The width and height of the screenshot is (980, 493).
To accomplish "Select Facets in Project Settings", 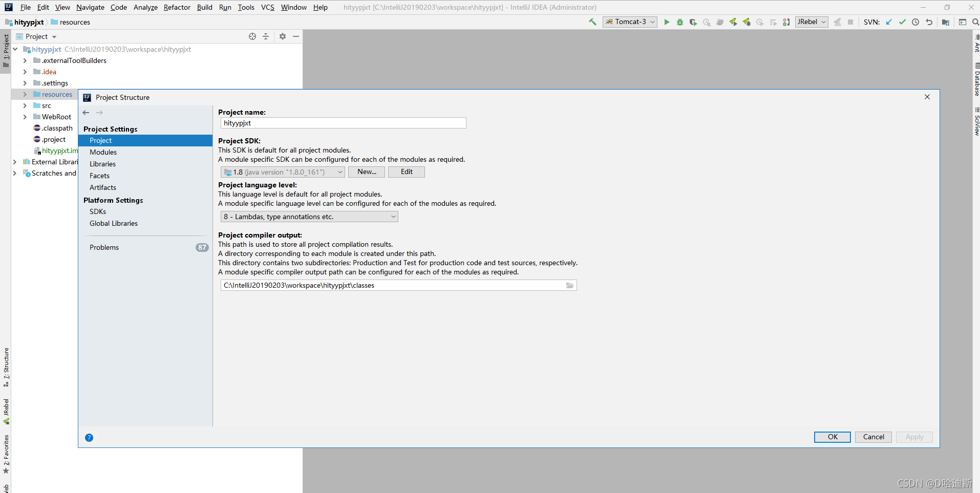I will point(145,176).
